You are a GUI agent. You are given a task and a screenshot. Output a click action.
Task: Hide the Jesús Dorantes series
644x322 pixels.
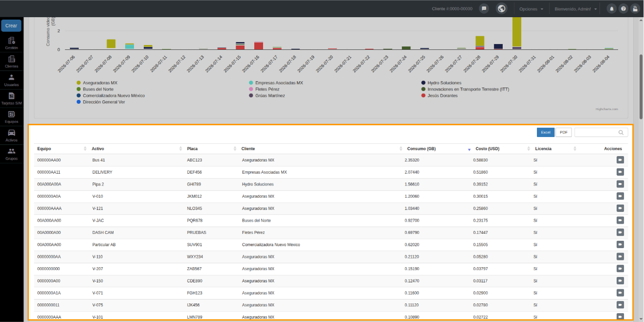tap(439, 95)
